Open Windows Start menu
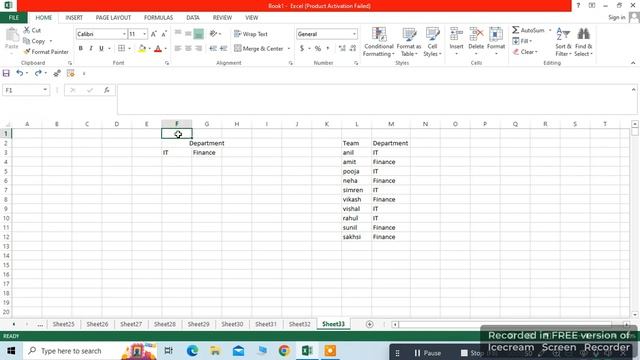 [x=11, y=351]
